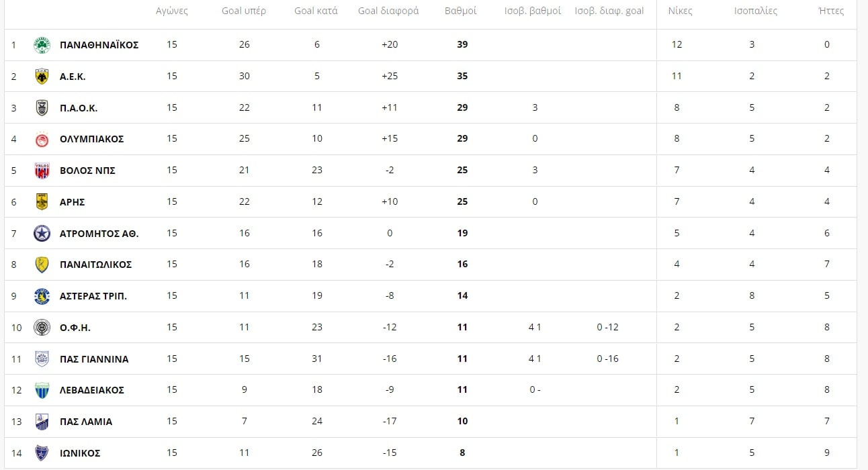The width and height of the screenshot is (868, 470).
Task: Click the Goal διαφορά column header
Action: click(x=388, y=11)
